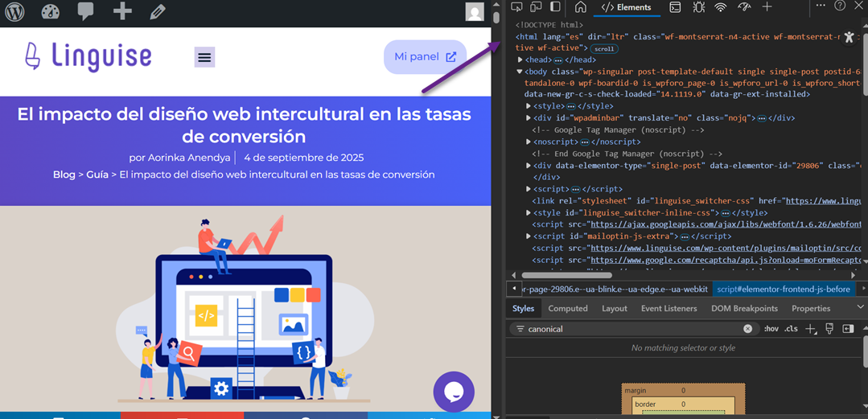This screenshot has width=868, height=419.
Task: Select the DOCTYPE html line
Action: pos(549,25)
